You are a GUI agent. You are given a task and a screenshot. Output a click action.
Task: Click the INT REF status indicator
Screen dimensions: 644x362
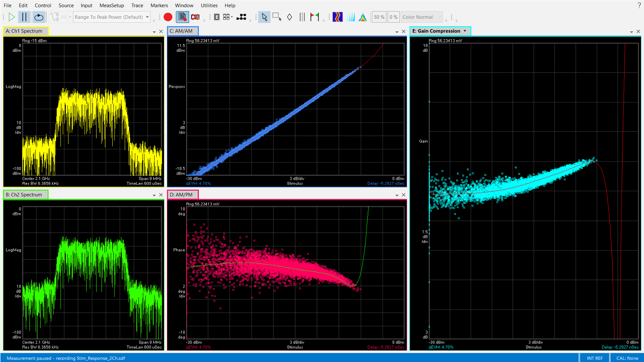pyautogui.click(x=595, y=358)
